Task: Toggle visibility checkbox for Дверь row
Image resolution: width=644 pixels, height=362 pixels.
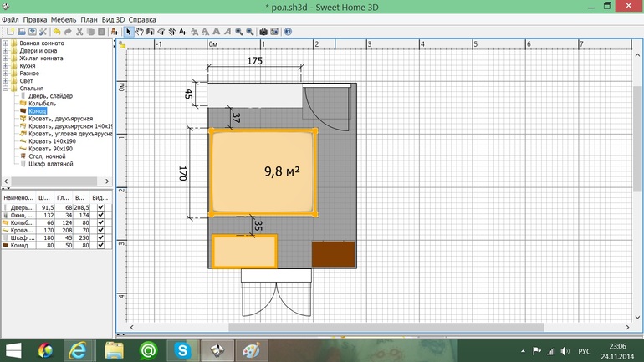Action: tap(100, 207)
